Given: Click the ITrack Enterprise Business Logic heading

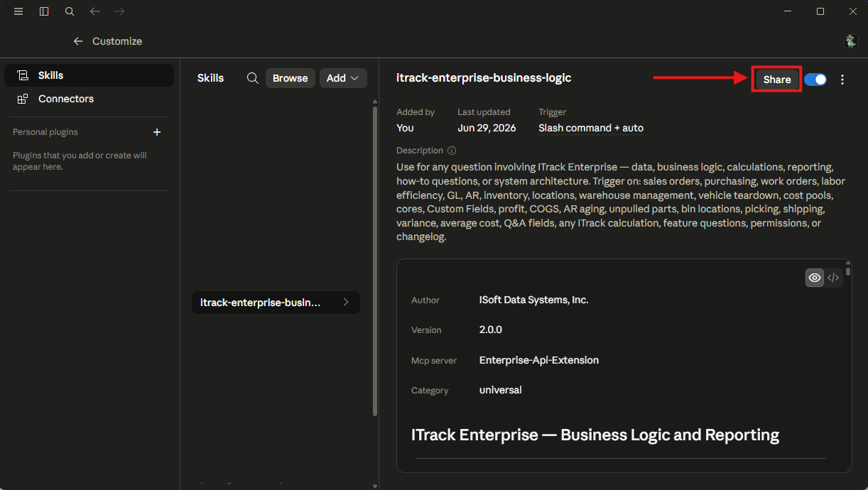Looking at the screenshot, I should tap(595, 435).
